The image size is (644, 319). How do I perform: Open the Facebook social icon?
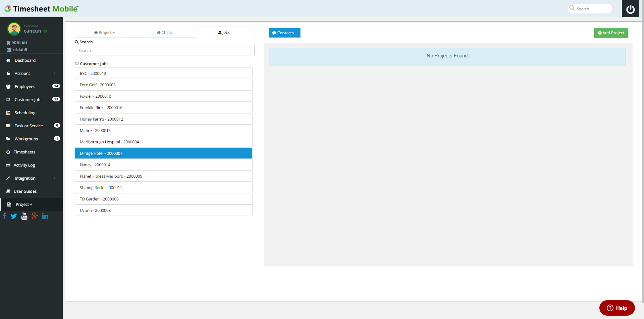4,216
